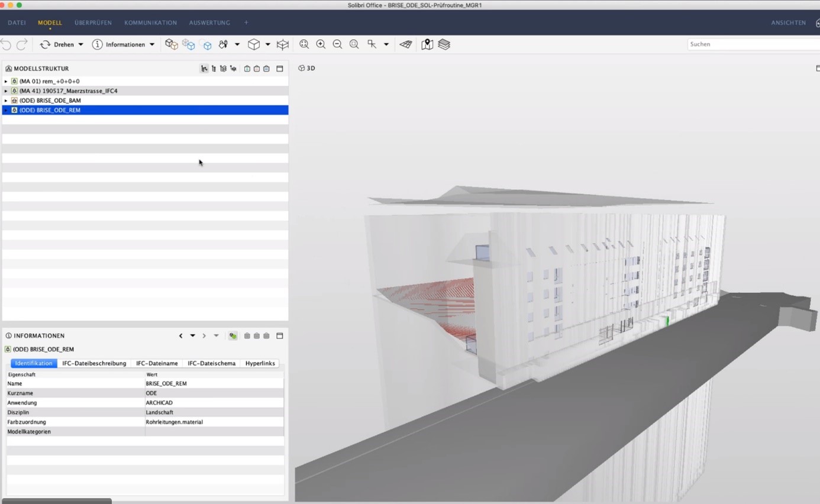Click the add-to-basket icon in Modellstruktur
Viewport: 820px width, 504px height.
[246, 68]
